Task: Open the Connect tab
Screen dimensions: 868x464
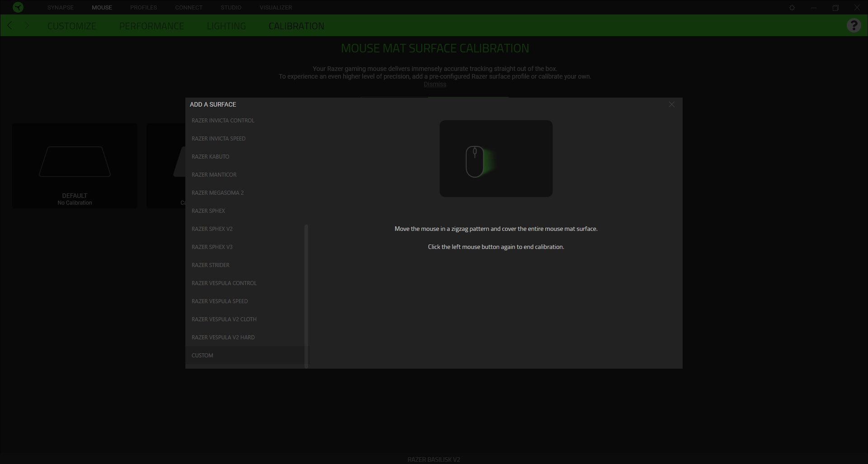Action: click(x=189, y=8)
